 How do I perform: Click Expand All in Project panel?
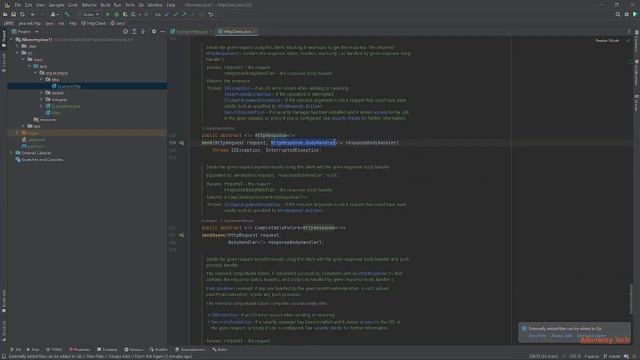coord(134,31)
